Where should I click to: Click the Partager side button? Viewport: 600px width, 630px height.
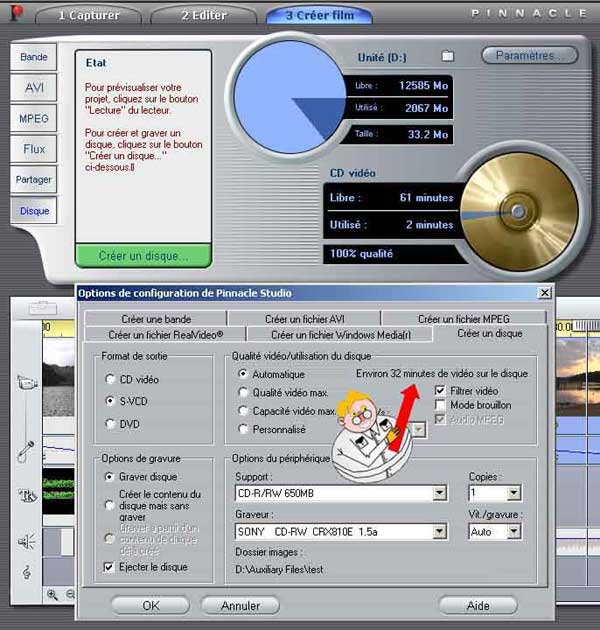tap(34, 180)
